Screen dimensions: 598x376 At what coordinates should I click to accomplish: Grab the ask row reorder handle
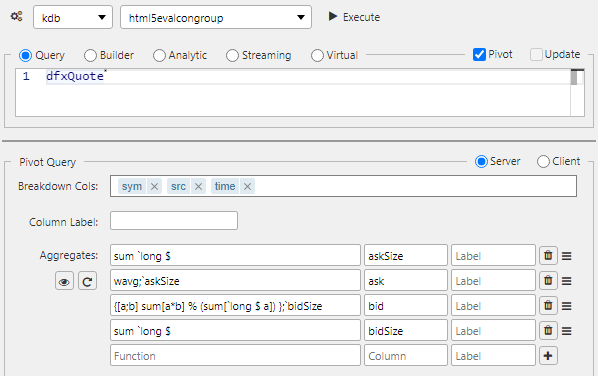(567, 281)
